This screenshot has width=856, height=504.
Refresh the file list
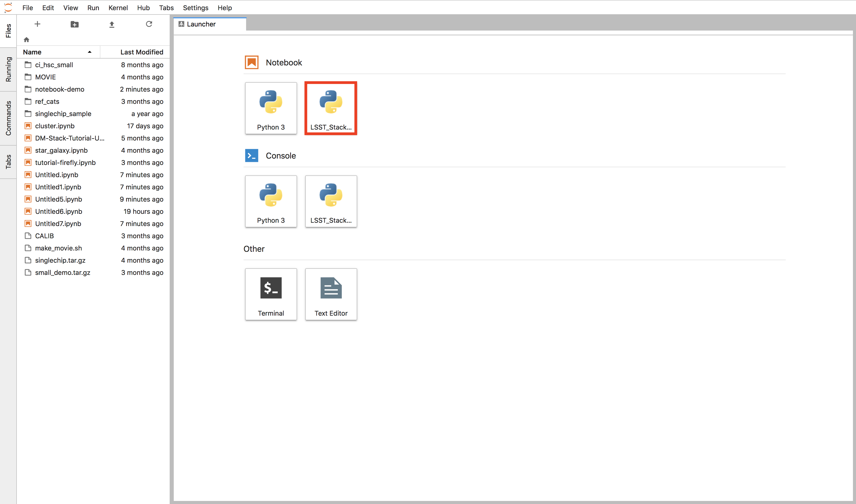click(x=149, y=24)
